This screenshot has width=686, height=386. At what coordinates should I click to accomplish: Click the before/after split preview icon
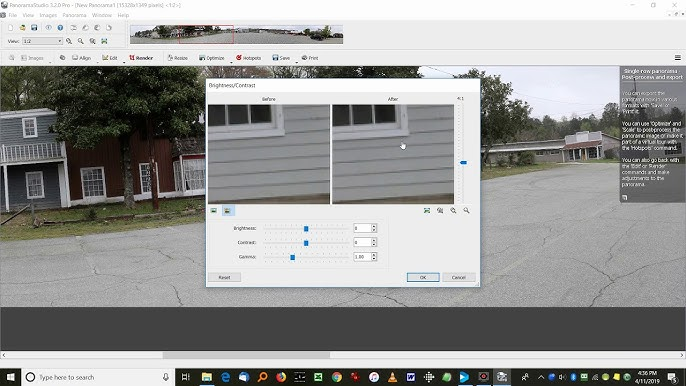[228, 211]
